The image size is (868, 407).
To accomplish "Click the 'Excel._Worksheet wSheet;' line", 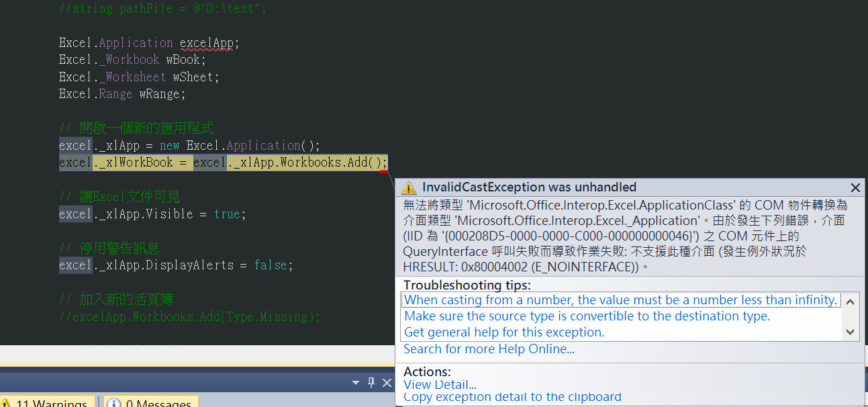I will (x=139, y=77).
